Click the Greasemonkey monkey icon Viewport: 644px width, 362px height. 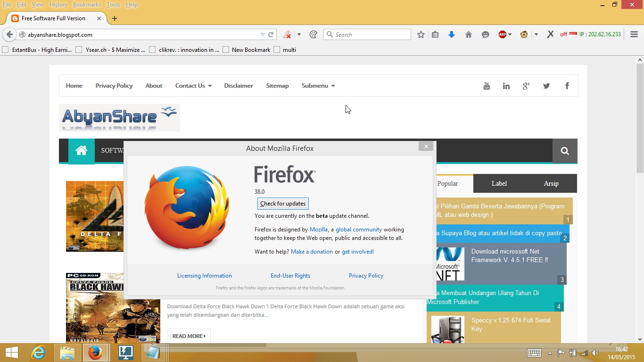tap(524, 34)
